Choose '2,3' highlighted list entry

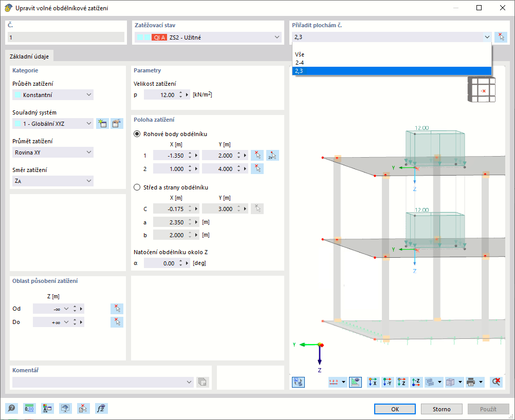[x=392, y=71]
